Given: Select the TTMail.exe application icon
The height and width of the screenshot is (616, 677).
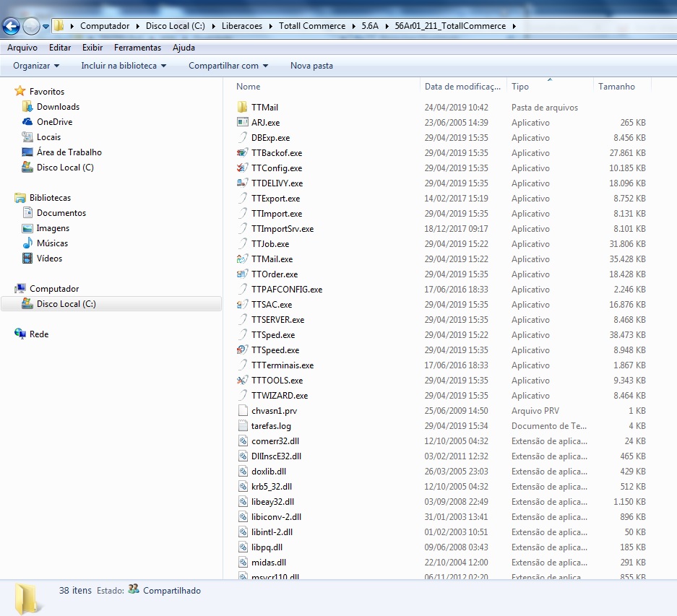Looking at the screenshot, I should tap(242, 259).
